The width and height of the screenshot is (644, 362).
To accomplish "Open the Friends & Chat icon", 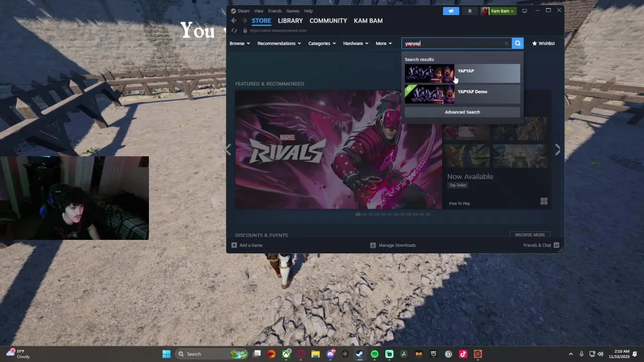I will point(556,245).
